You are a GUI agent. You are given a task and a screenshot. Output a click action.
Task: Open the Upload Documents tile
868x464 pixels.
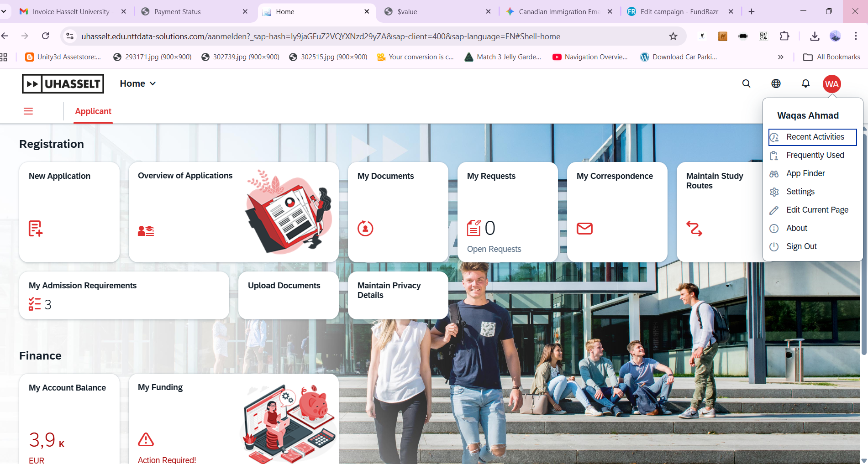(288, 295)
